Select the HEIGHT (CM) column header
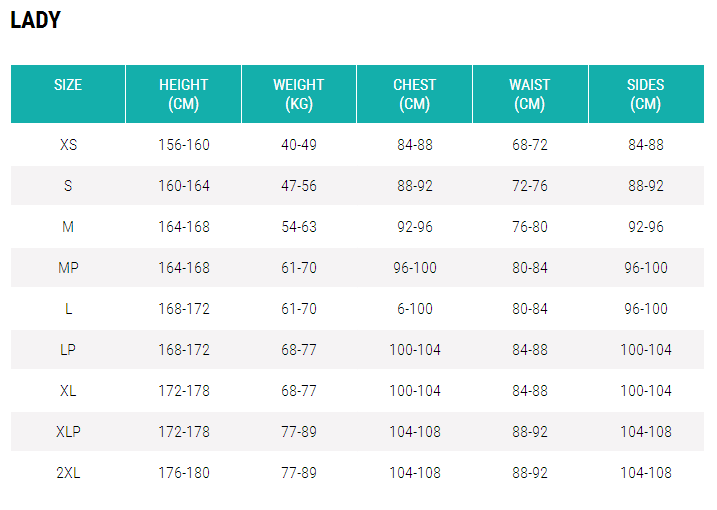Image resolution: width=717 pixels, height=510 pixels. click(184, 94)
